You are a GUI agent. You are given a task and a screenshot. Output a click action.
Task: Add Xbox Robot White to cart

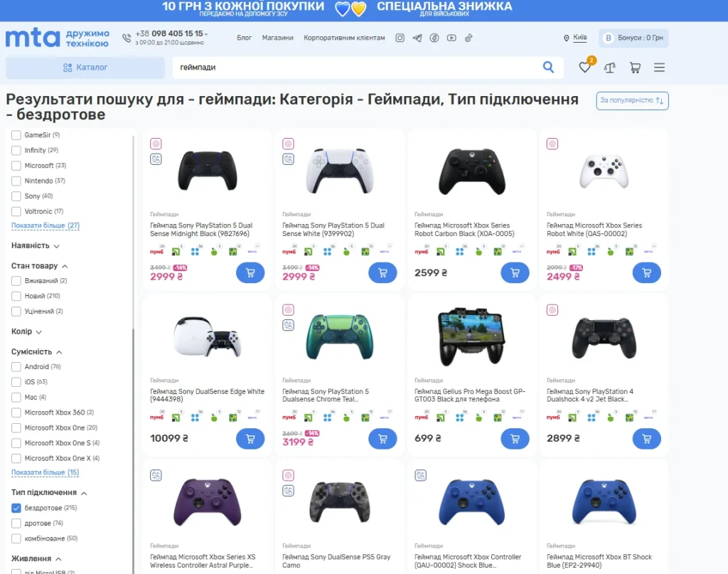647,273
